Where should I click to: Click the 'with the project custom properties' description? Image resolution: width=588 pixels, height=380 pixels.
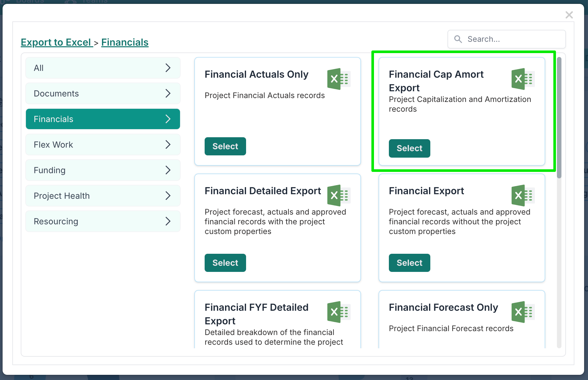click(x=275, y=222)
